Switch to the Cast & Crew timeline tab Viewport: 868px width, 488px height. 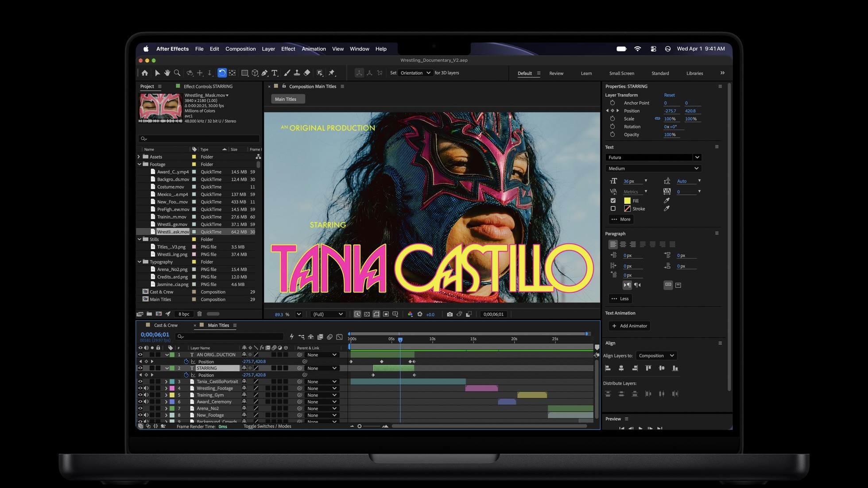166,325
